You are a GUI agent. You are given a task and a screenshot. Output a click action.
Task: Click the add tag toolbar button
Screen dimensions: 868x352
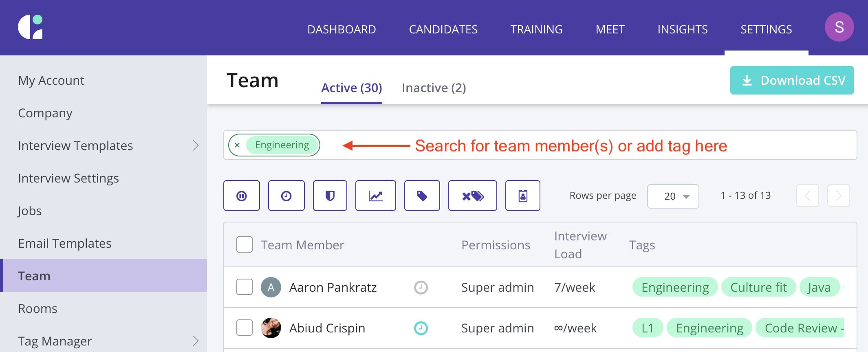click(x=422, y=196)
